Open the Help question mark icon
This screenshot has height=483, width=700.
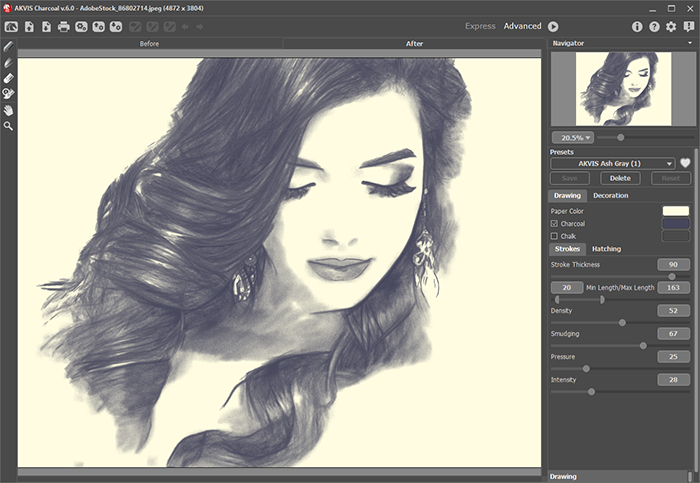[x=654, y=26]
